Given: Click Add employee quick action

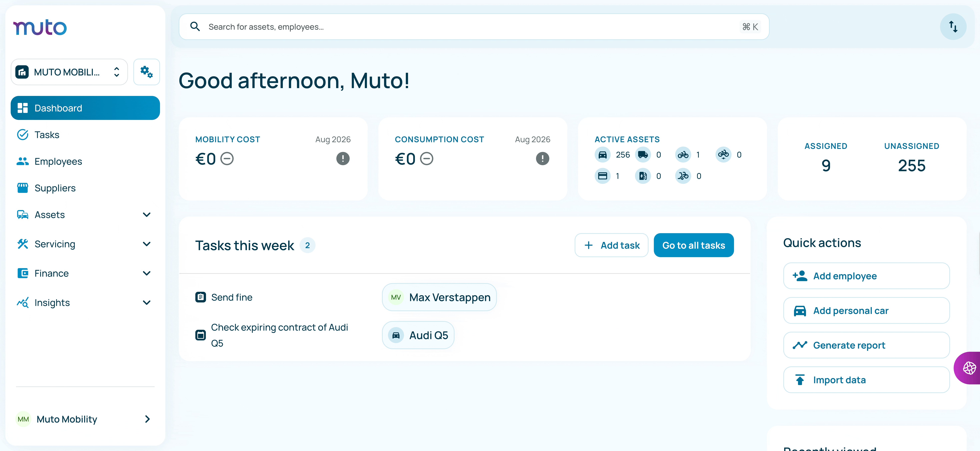Looking at the screenshot, I should (866, 276).
